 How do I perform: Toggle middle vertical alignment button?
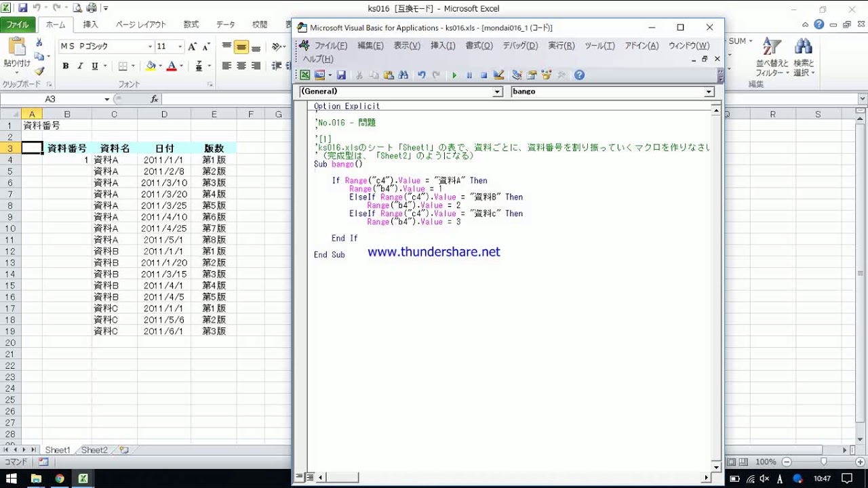(x=241, y=47)
